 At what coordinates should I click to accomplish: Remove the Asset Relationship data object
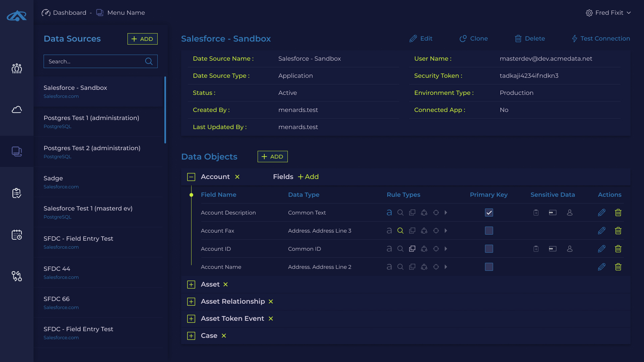pos(271,301)
